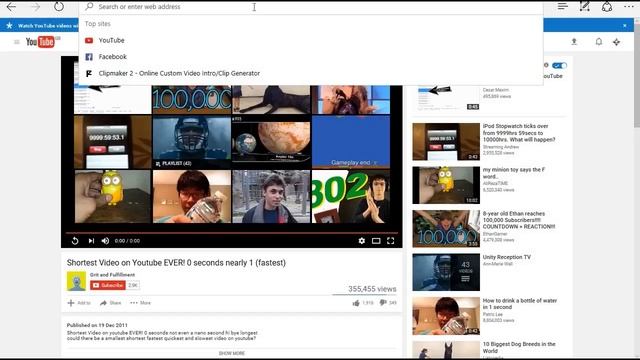Screen dimensions: 640x360
Task: Select the 9999:59:53.1 stopwatch end-screen thumbnail
Action: tap(113, 142)
